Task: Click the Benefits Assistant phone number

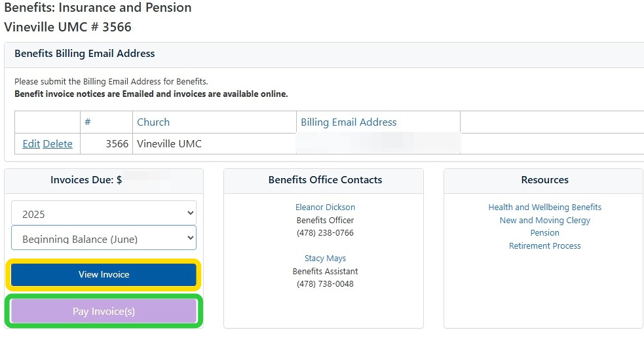Action: pos(325,284)
